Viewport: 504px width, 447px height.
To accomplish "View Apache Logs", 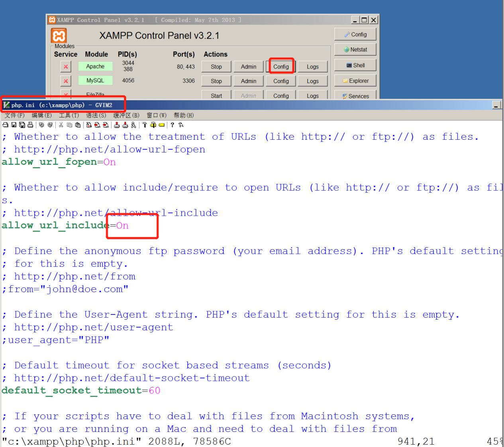I will (313, 66).
